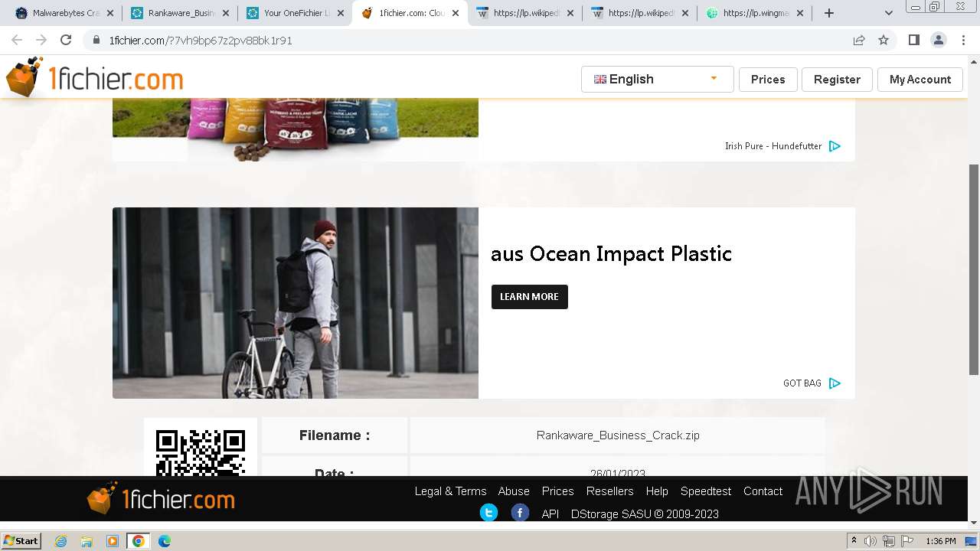Select the Rankaware_Business_Crack.zip filename text

[x=618, y=435]
